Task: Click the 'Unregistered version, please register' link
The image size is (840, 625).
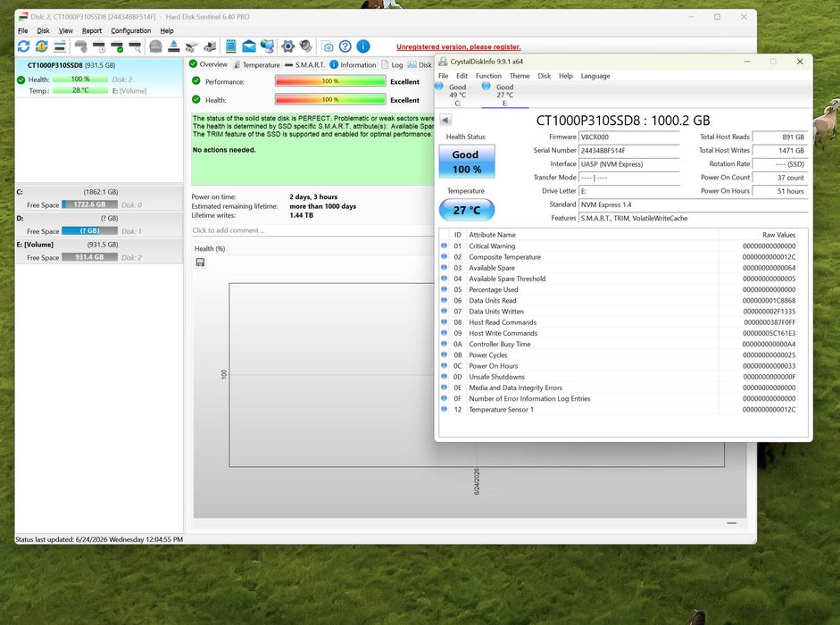Action: pyautogui.click(x=459, y=46)
